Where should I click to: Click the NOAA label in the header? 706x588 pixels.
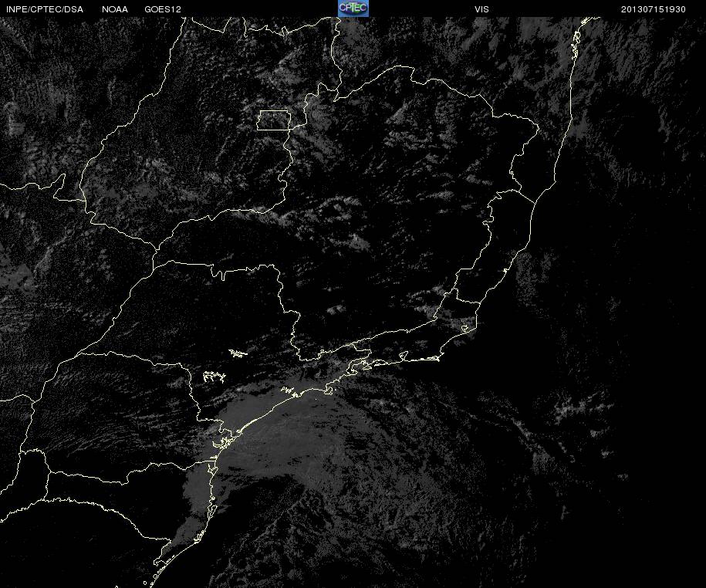point(115,9)
